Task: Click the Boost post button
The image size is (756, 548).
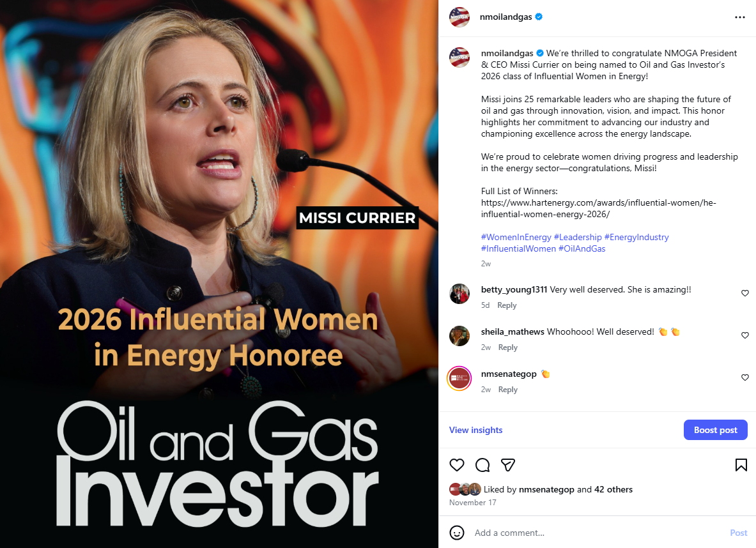Action: pos(716,430)
